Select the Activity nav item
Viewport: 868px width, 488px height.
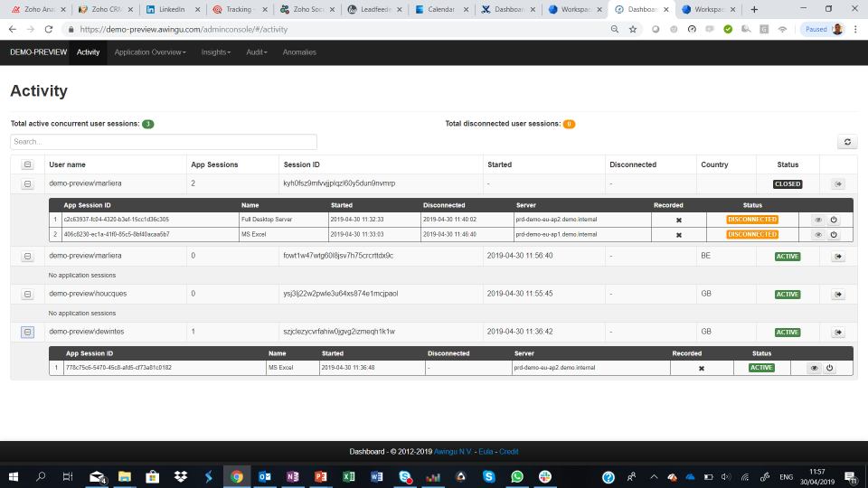88,52
